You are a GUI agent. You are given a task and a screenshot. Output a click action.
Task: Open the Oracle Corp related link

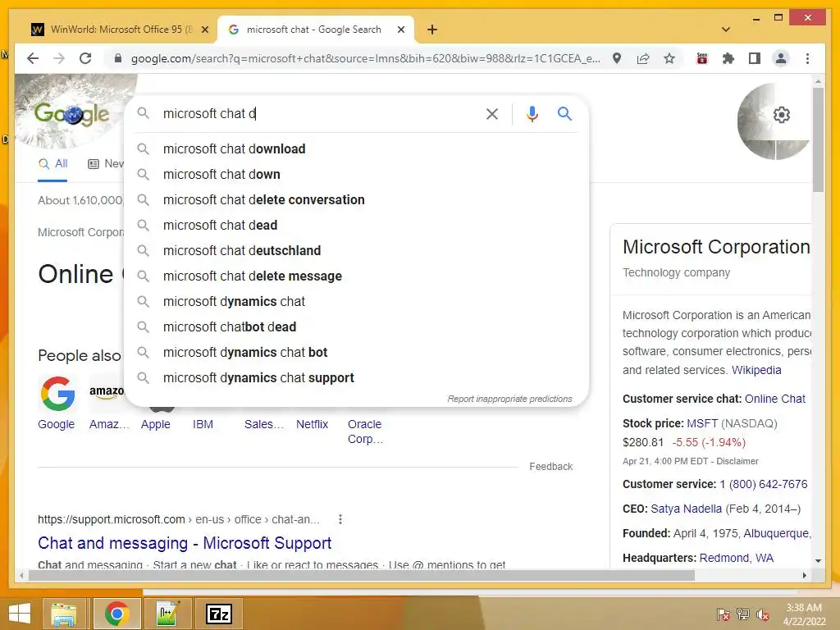[x=365, y=431]
